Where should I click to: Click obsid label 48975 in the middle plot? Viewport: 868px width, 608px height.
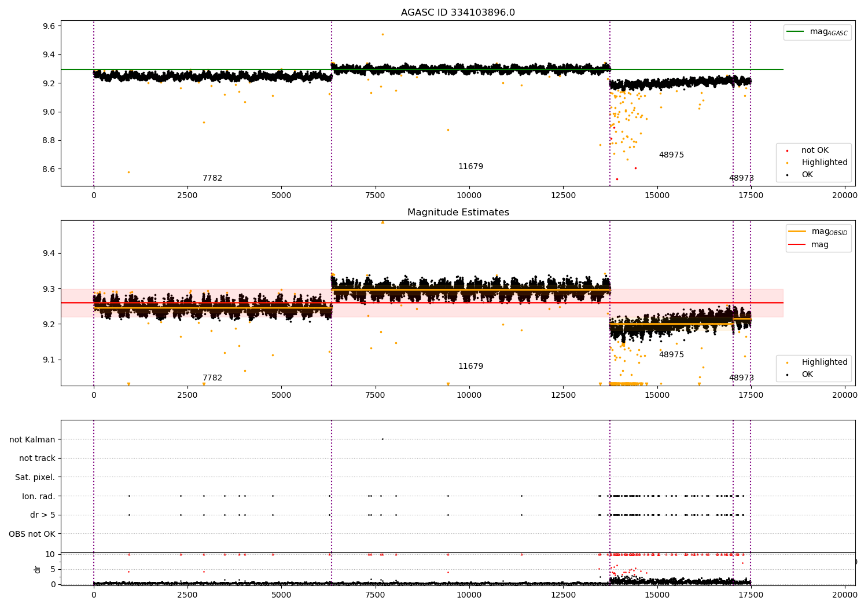tap(671, 355)
